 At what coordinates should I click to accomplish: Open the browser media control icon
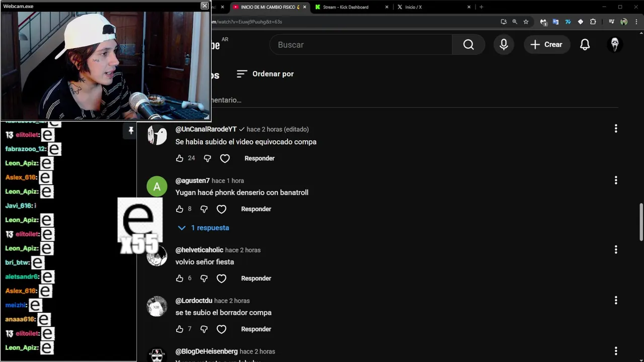click(611, 22)
